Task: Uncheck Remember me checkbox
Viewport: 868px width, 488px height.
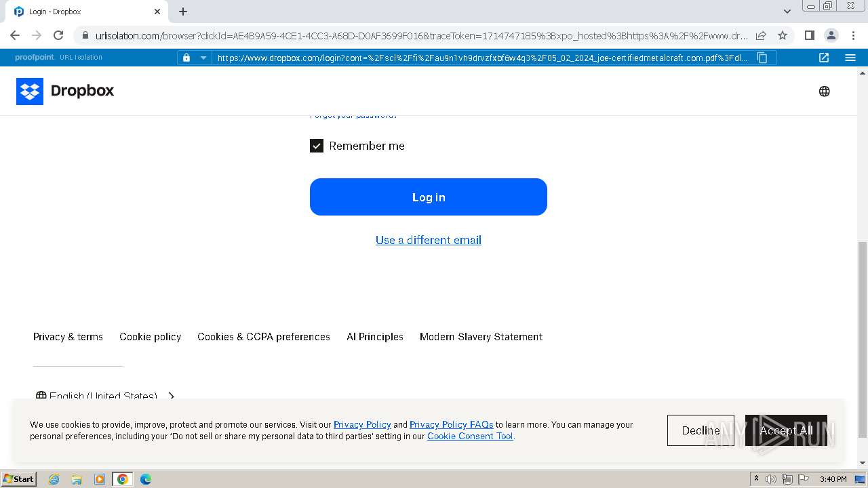Action: (317, 146)
